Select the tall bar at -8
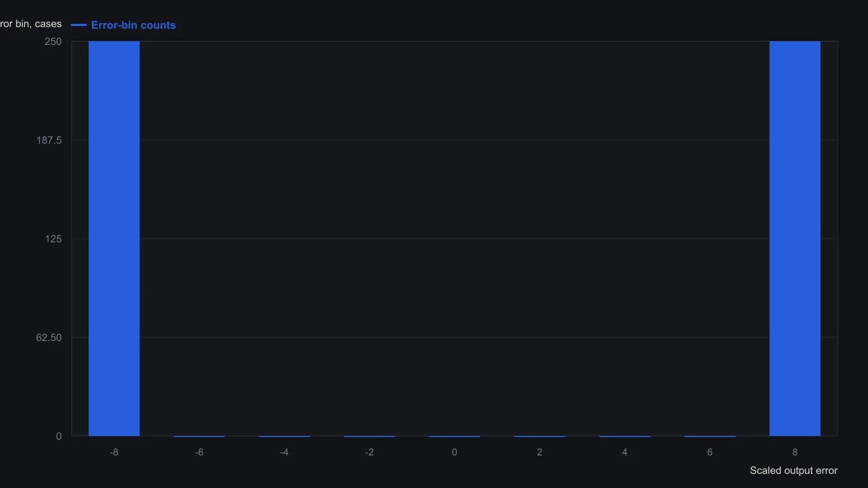The height and width of the screenshot is (488, 868). (x=114, y=239)
